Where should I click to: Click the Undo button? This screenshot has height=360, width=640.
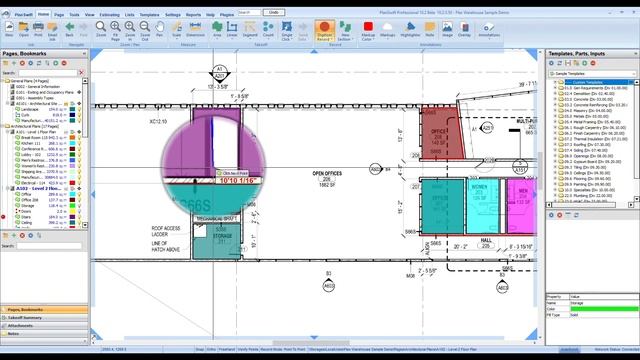pos(274,12)
